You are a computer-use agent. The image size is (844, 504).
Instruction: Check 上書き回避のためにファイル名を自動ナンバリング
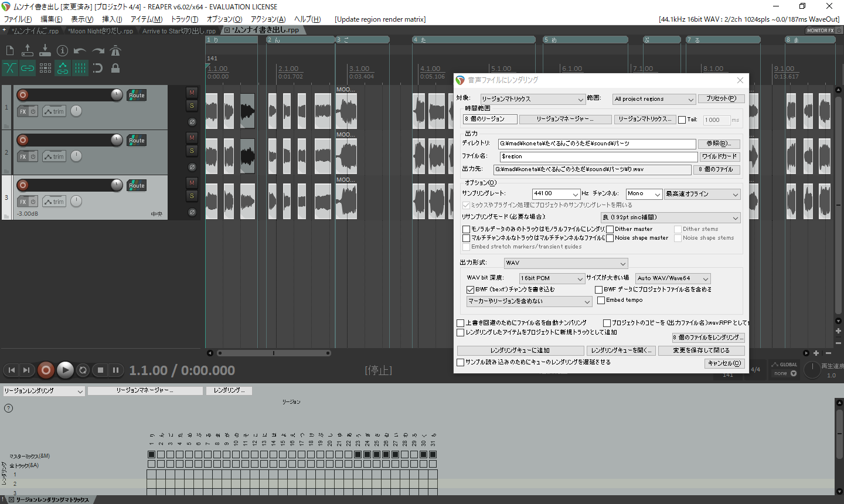(x=461, y=323)
